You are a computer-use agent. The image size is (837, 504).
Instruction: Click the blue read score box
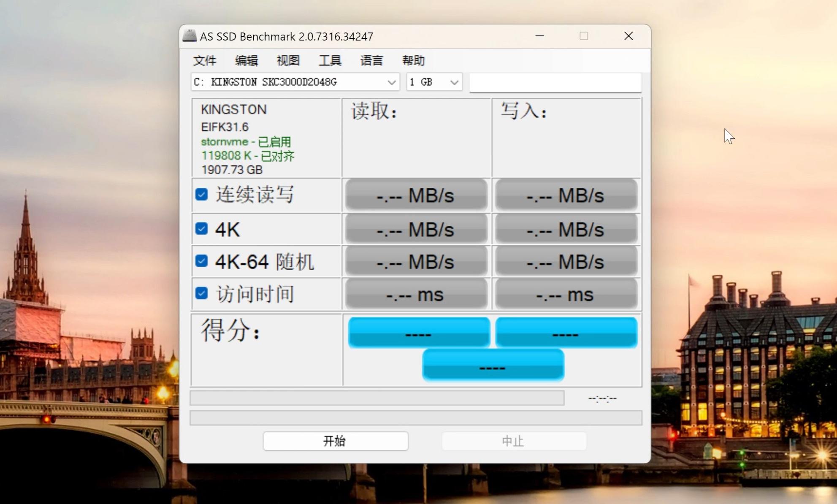419,332
